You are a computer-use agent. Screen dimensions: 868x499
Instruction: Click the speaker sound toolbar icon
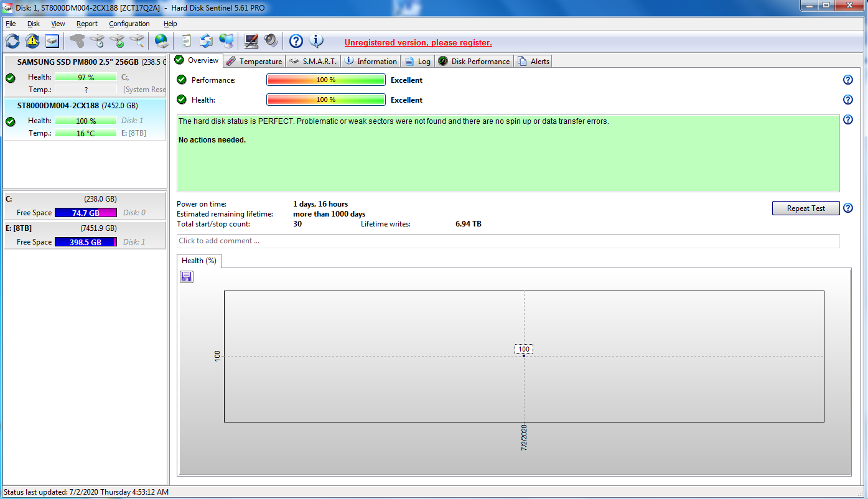click(x=271, y=41)
